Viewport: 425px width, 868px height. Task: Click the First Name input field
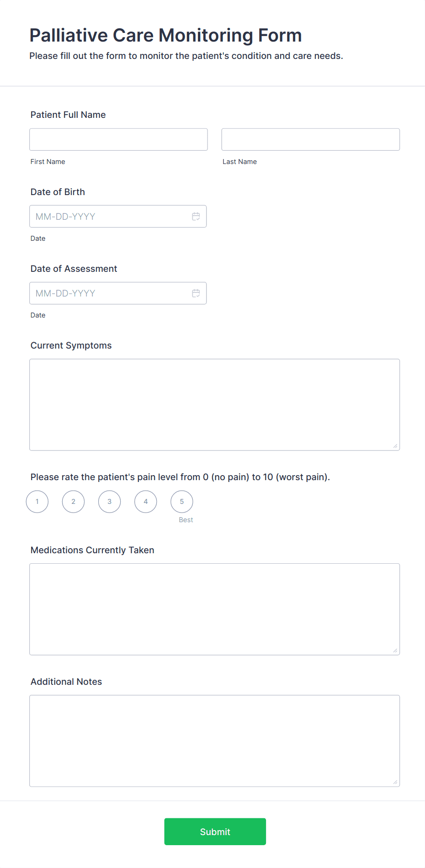[118, 139]
